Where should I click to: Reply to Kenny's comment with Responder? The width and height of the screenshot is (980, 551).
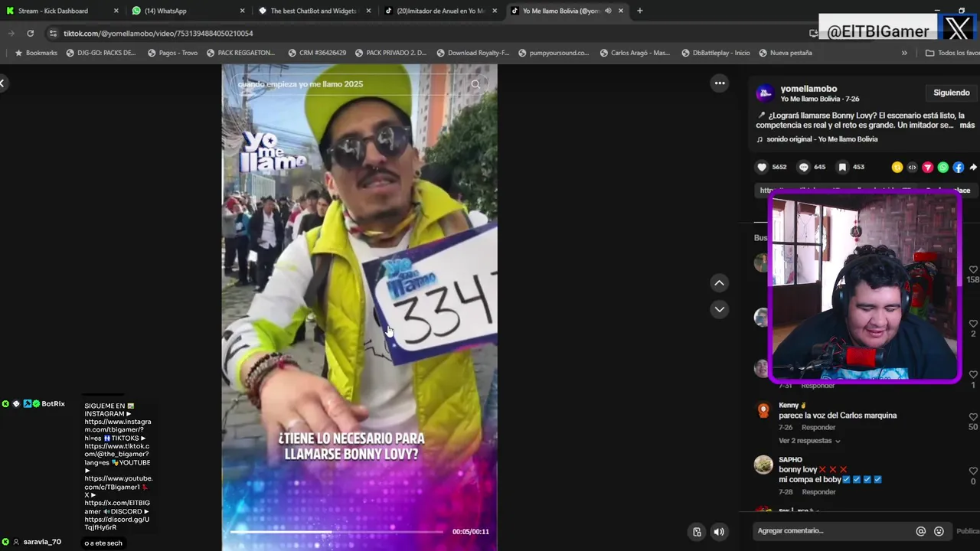click(818, 428)
